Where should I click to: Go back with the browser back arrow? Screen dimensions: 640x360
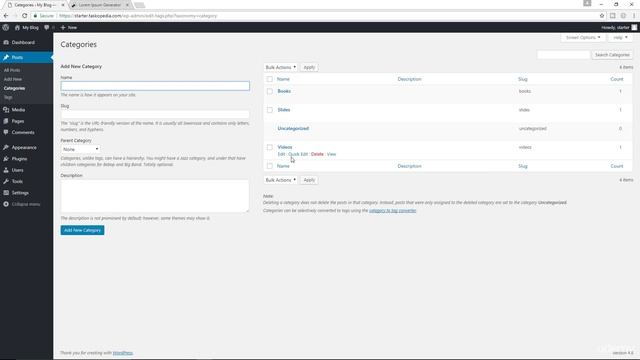coord(6,16)
